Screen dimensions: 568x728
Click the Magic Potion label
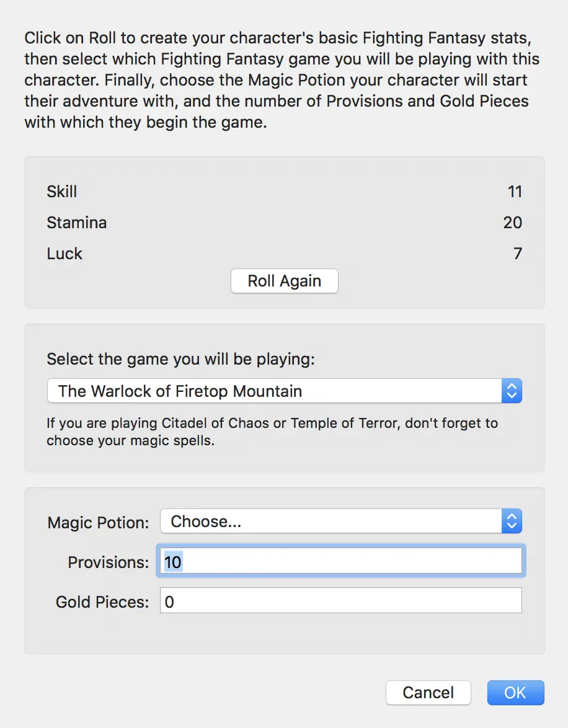(98, 523)
